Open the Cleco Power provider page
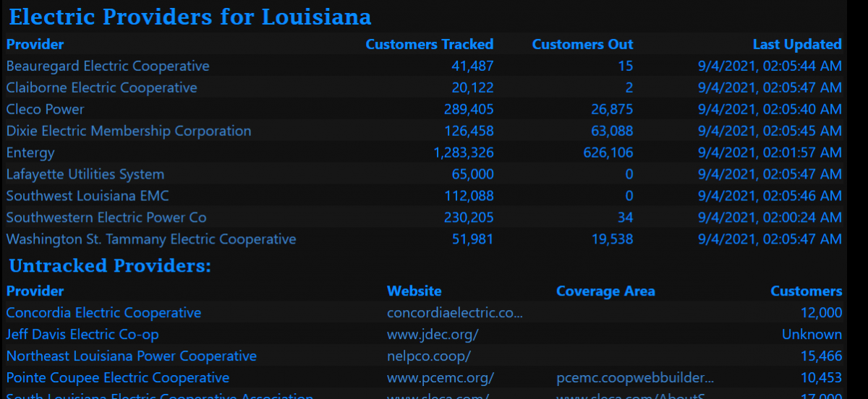This screenshot has height=399, width=868. (46, 109)
